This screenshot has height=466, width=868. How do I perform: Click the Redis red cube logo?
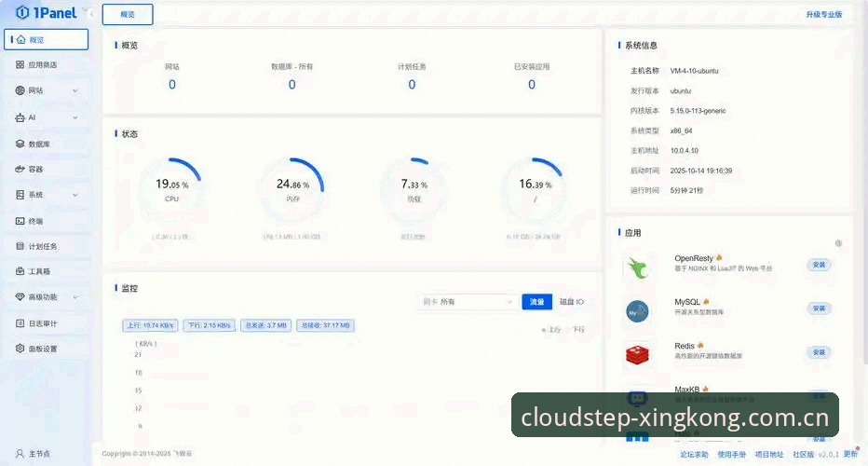coord(637,354)
